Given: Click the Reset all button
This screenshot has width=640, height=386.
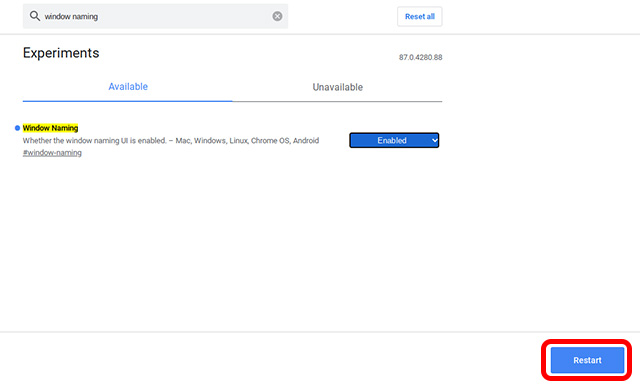Looking at the screenshot, I should [x=420, y=17].
